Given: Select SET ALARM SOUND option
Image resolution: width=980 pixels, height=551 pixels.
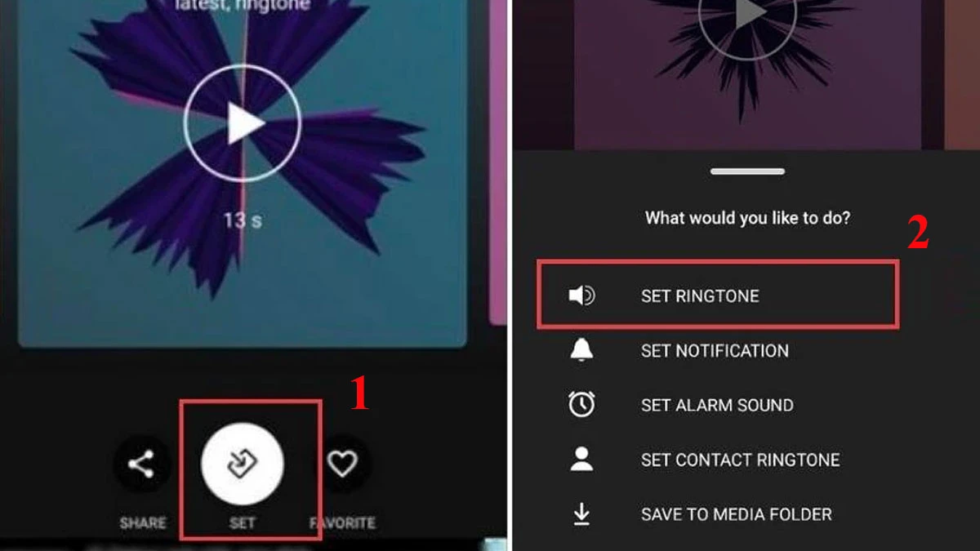Looking at the screenshot, I should pyautogui.click(x=717, y=406).
